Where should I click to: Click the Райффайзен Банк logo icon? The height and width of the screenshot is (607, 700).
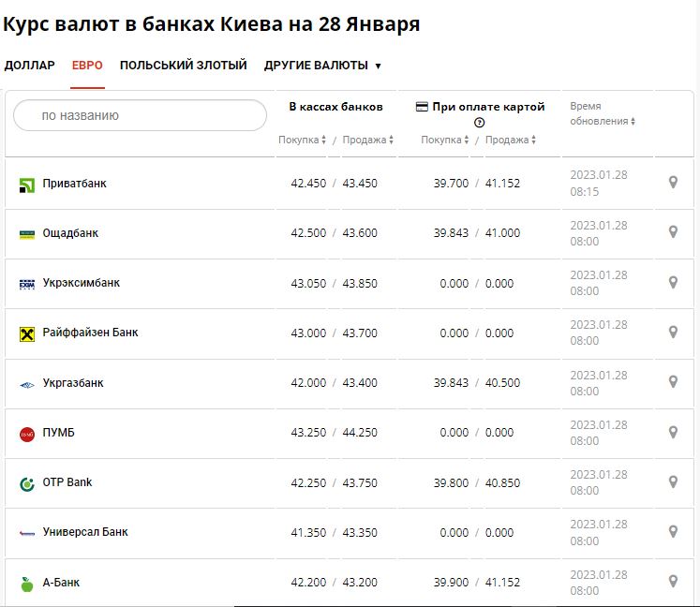point(27,333)
